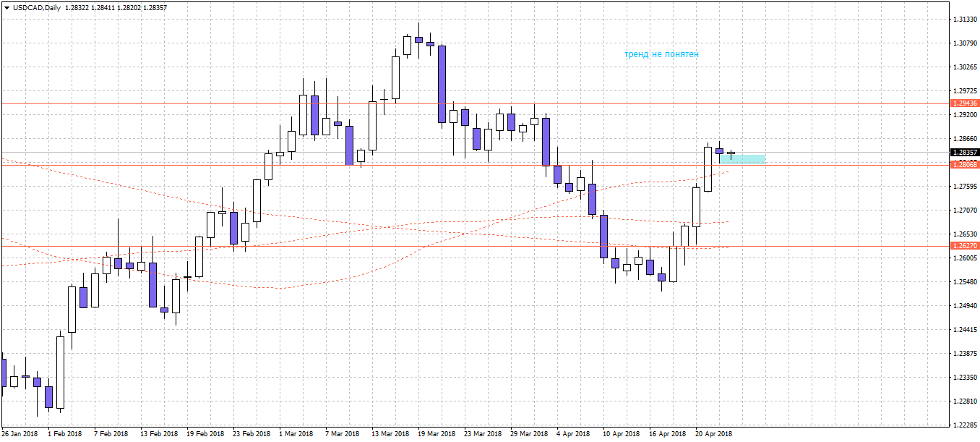Image resolution: width=980 pixels, height=442 pixels.
Task: Click the 13 Mar 2018 date label
Action: point(390,434)
